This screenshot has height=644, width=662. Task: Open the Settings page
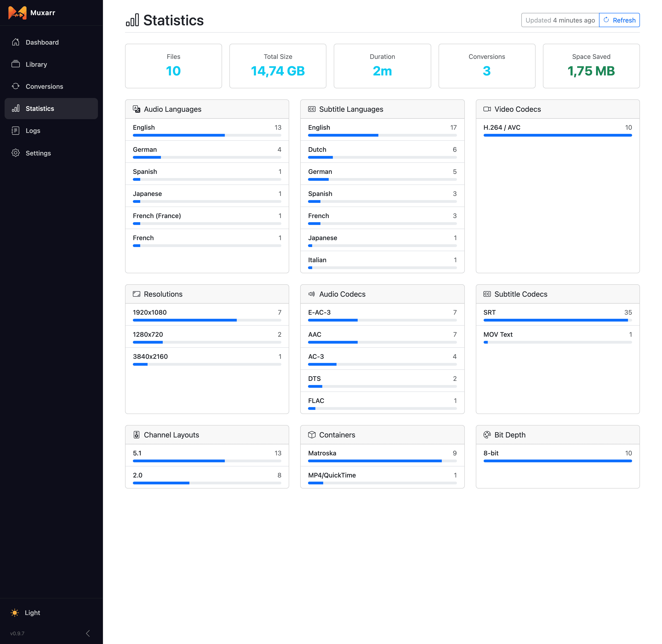pos(51,153)
